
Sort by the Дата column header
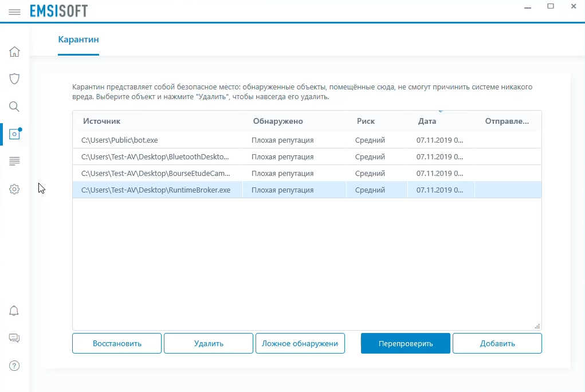[427, 121]
